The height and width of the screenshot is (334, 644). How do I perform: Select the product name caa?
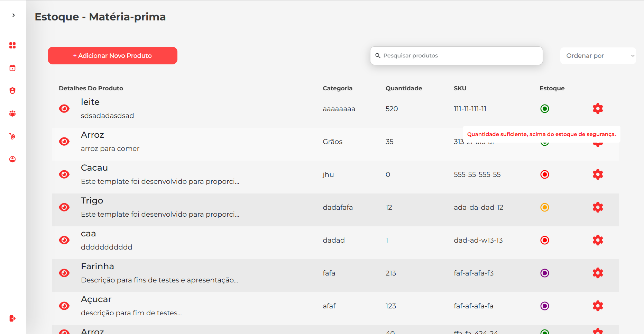click(x=88, y=234)
